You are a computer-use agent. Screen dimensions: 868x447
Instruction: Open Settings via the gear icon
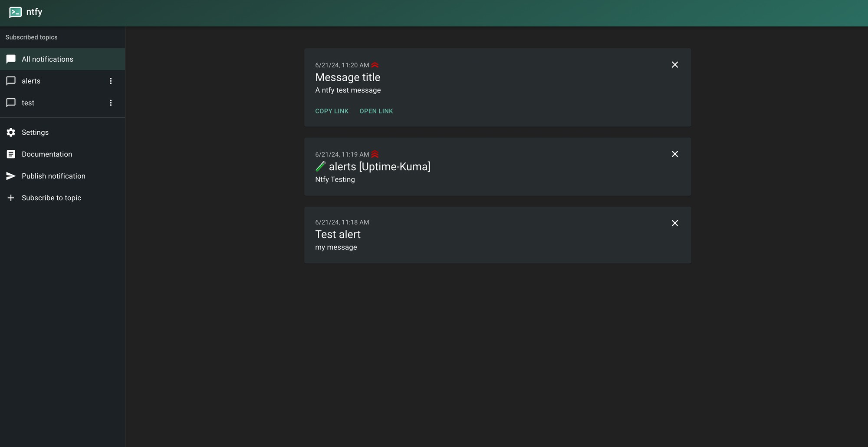pos(11,132)
